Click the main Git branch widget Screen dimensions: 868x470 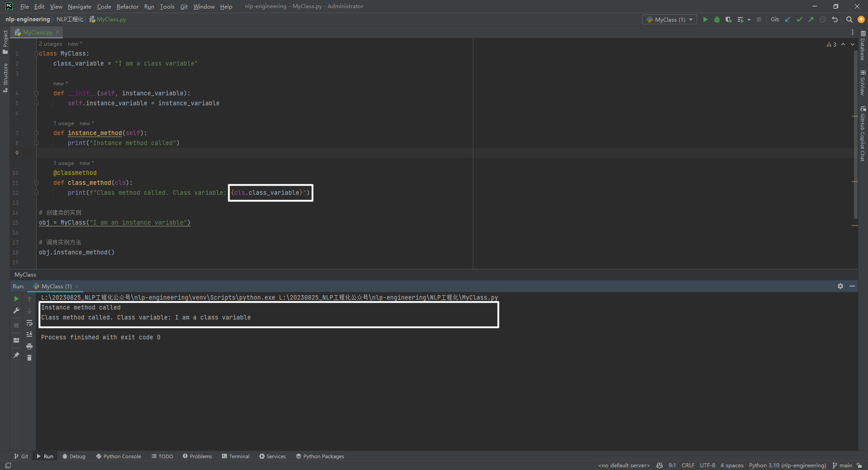843,465
